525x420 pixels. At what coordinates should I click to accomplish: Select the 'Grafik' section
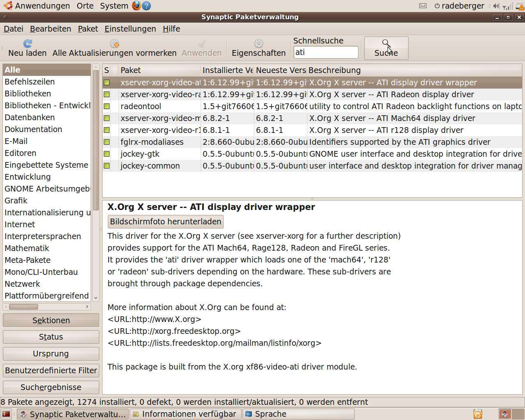pyautogui.click(x=47, y=201)
